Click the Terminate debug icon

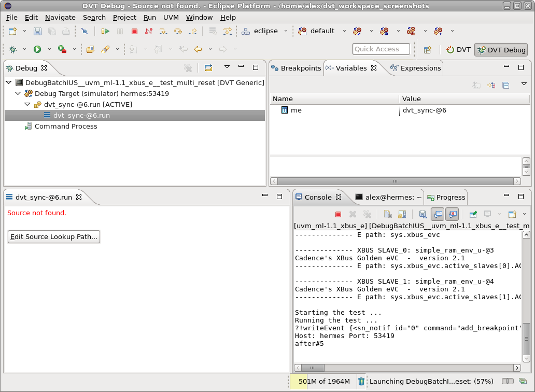tap(134, 31)
